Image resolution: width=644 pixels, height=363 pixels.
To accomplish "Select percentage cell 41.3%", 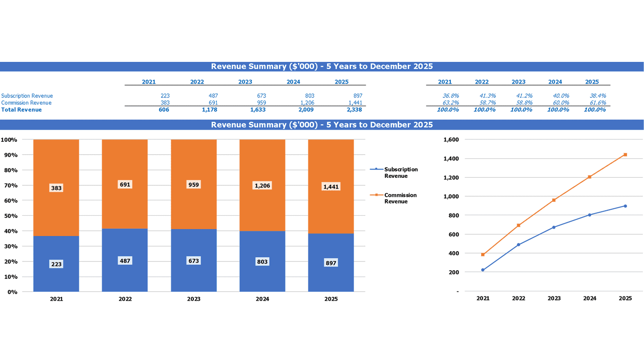I will pos(487,96).
